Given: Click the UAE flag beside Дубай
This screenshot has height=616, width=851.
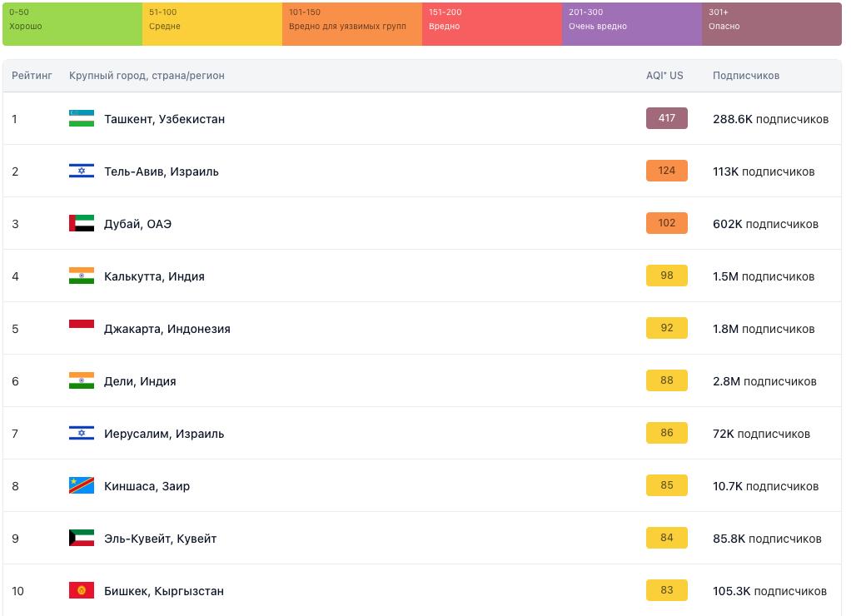Looking at the screenshot, I should [81, 223].
